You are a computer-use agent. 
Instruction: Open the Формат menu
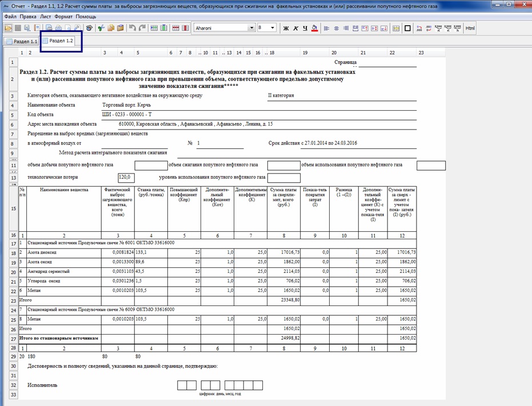point(63,17)
